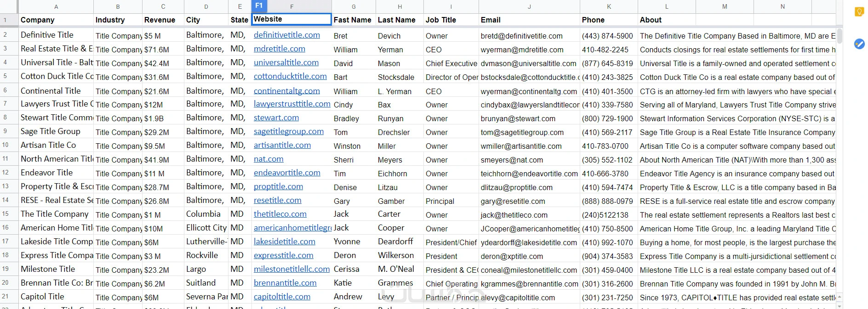This screenshot has width=868, height=309.
Task: Select the Capitol Title company cell
Action: [56, 297]
